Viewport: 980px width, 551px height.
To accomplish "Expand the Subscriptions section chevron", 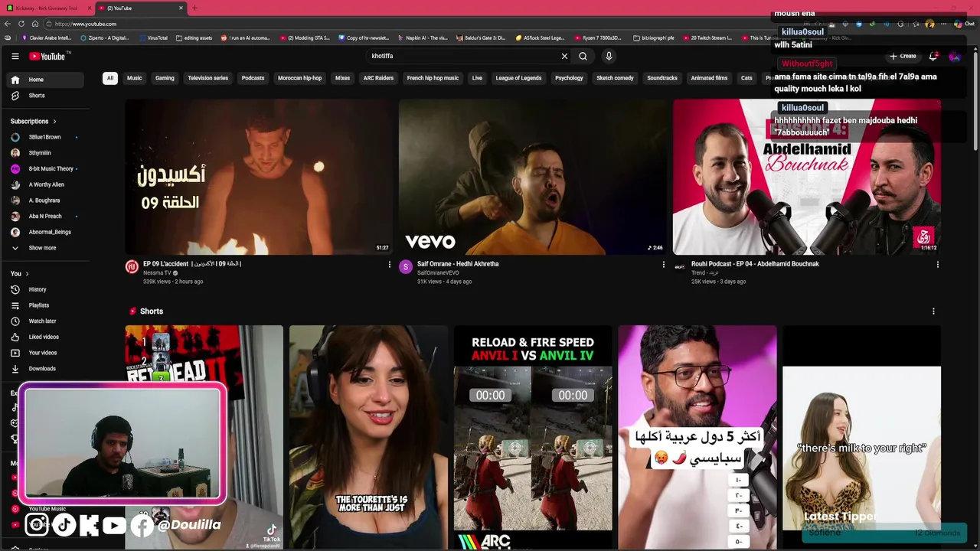I will 54,122.
